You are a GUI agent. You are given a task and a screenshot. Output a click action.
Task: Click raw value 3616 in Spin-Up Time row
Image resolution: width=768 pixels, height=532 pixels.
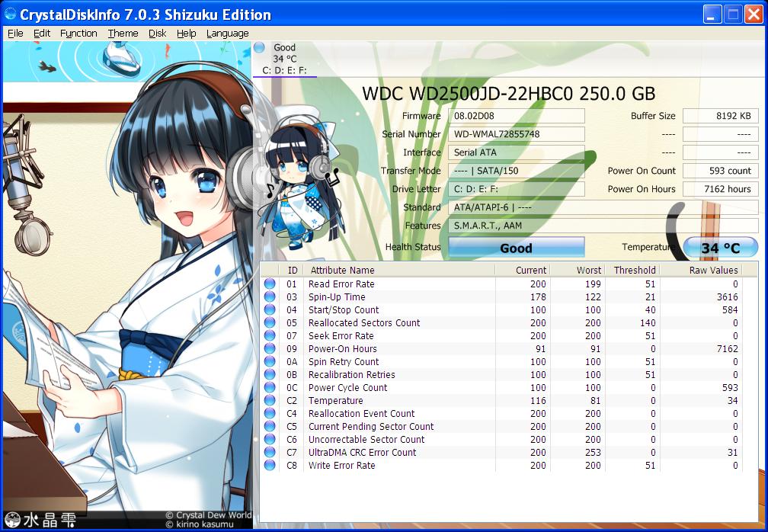click(728, 296)
